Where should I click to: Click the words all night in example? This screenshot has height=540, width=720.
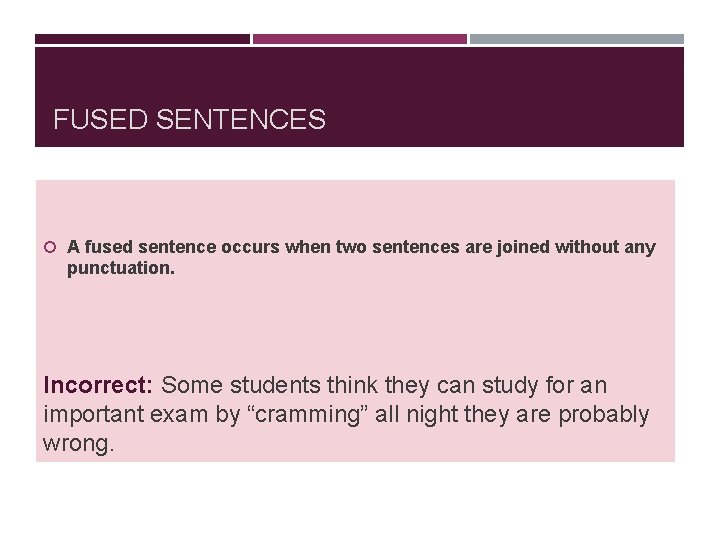point(416,415)
